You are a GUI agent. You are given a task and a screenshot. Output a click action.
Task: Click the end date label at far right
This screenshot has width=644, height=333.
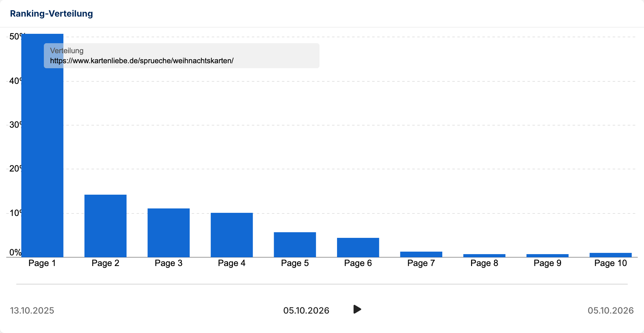click(x=611, y=310)
